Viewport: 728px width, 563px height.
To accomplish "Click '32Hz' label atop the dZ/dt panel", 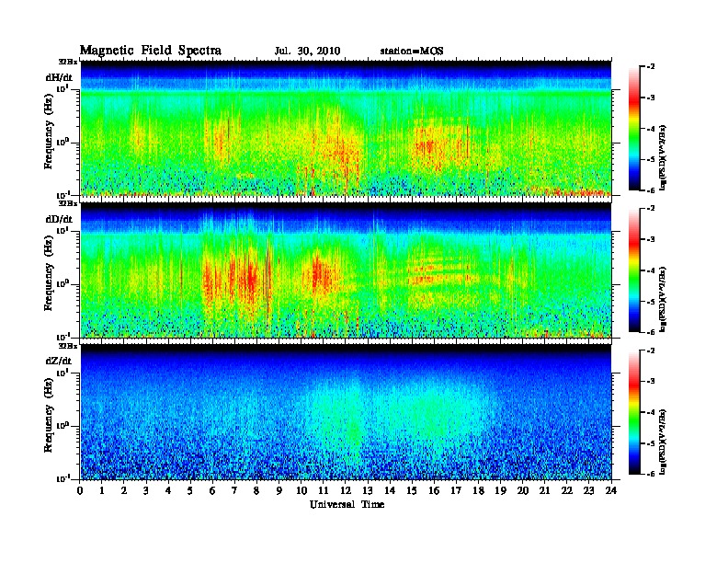I will [x=68, y=346].
